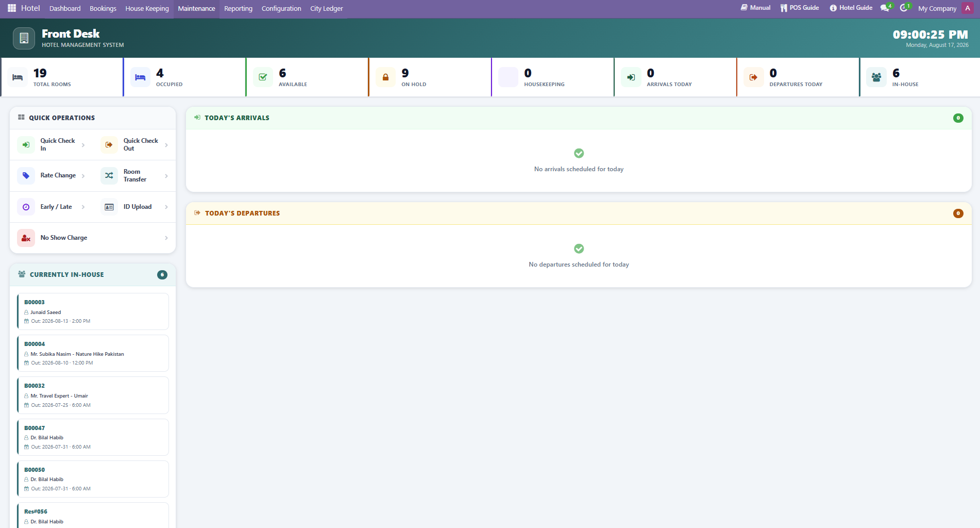Expand the Quick Check In chevron
The width and height of the screenshot is (980, 528).
[x=83, y=145]
